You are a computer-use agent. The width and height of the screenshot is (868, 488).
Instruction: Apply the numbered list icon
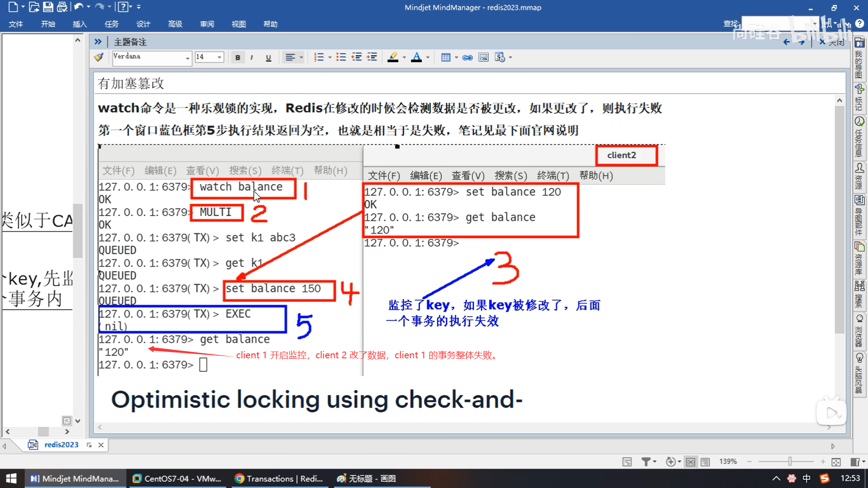(x=319, y=57)
